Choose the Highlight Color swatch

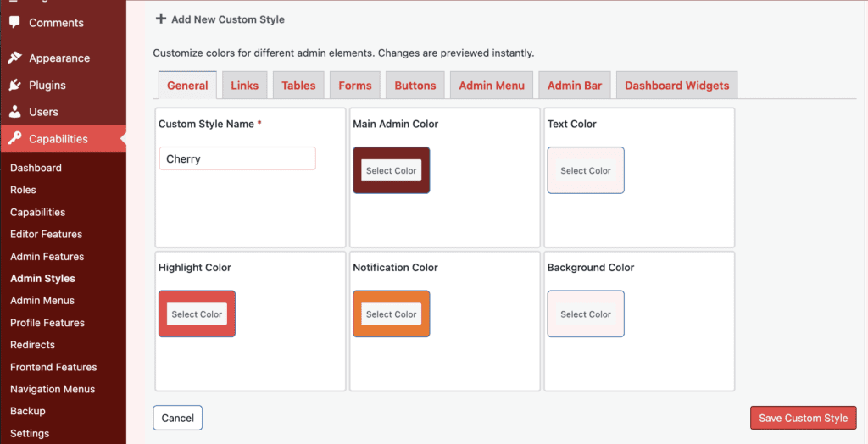pyautogui.click(x=197, y=314)
